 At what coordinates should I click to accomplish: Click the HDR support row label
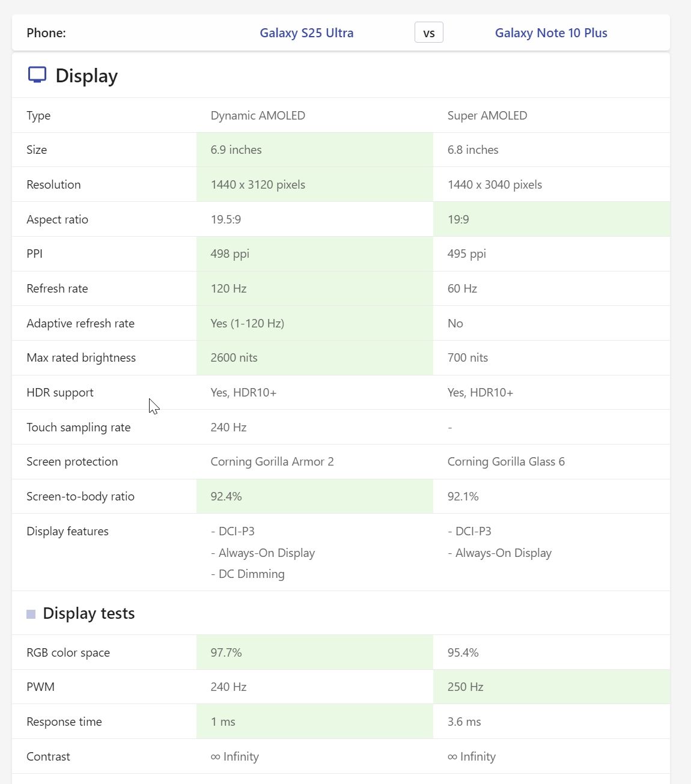60,392
